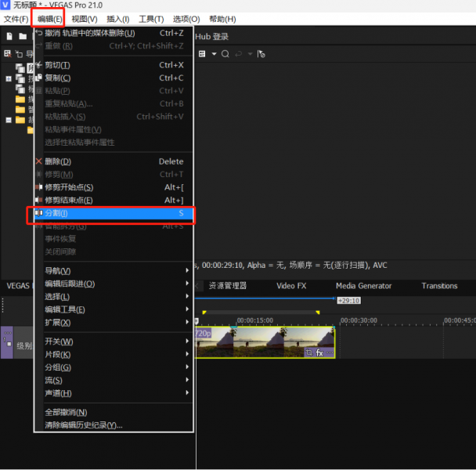Viewport: 476px width, 470px height.
Task: Click the media properties status text with AVC
Action: pyautogui.click(x=291, y=266)
